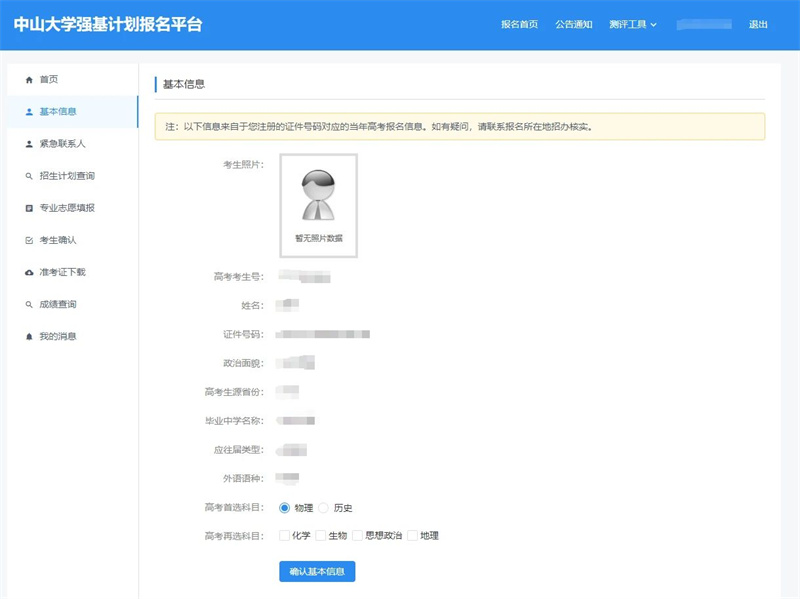
Task: Click the bell icon beside 我的消息
Action: 29,337
